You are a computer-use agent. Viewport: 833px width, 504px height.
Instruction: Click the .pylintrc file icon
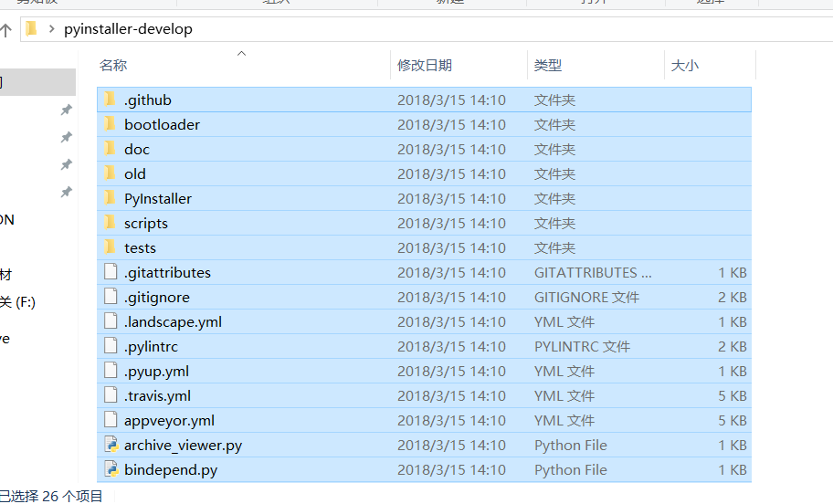(x=111, y=346)
